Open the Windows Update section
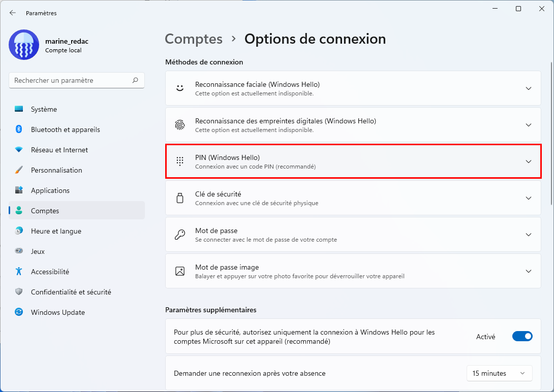Image resolution: width=554 pixels, height=392 pixels. tap(77, 312)
